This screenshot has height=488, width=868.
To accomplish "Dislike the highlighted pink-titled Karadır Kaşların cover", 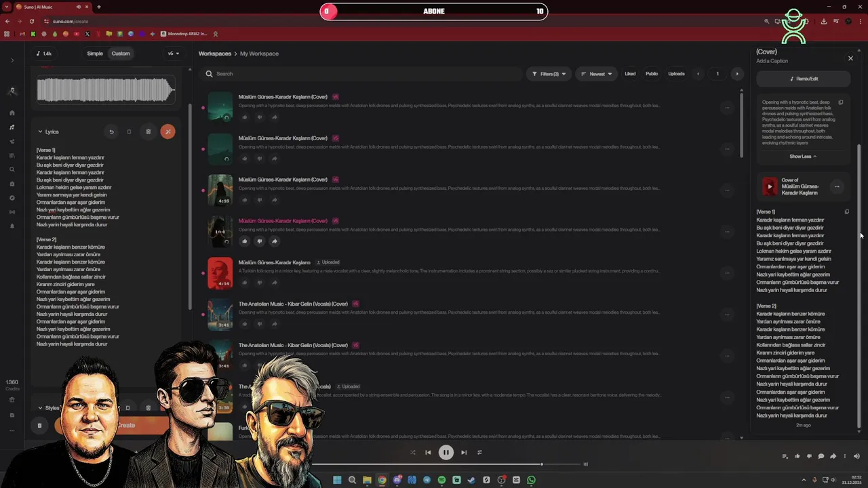I will (260, 241).
